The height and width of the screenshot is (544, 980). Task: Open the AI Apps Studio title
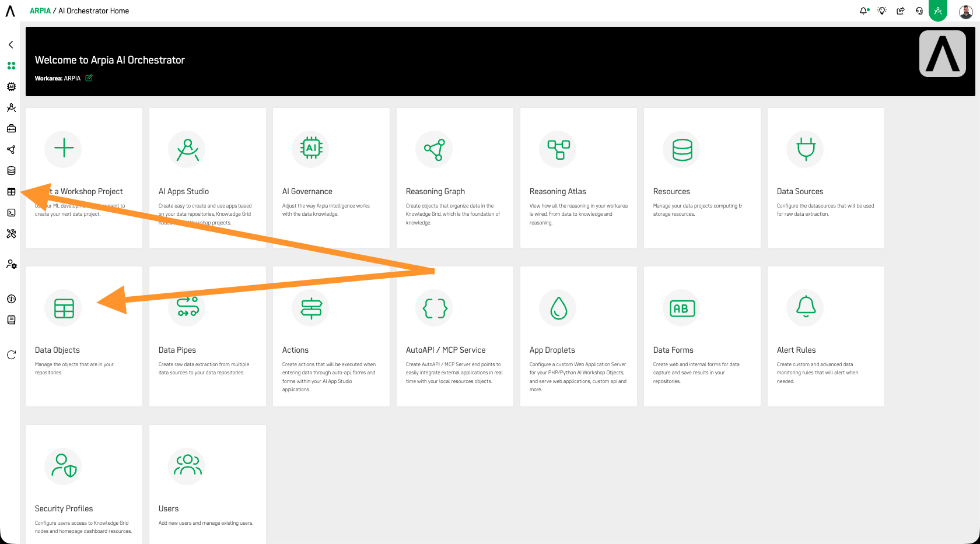point(184,191)
